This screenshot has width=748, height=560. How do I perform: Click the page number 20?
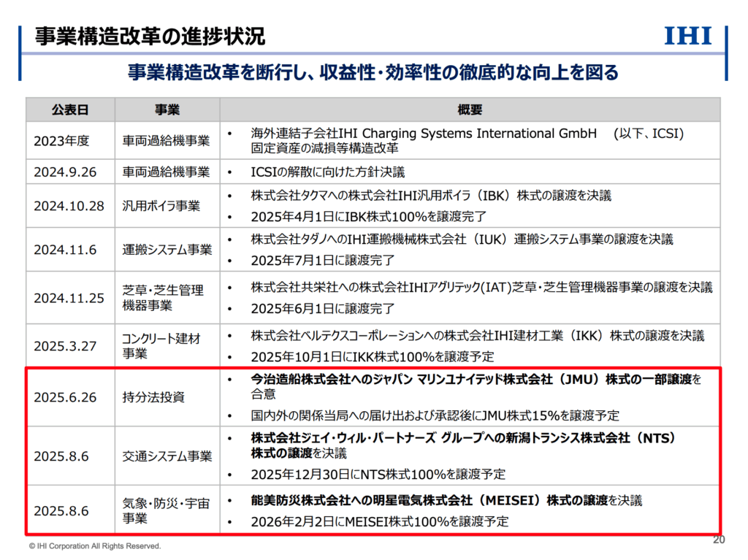click(x=719, y=540)
